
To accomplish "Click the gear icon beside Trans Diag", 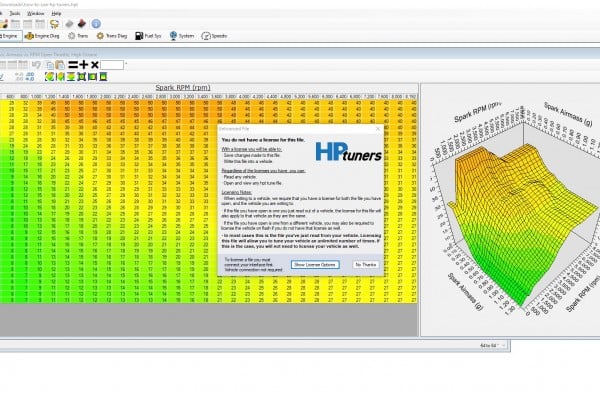I will (100, 36).
